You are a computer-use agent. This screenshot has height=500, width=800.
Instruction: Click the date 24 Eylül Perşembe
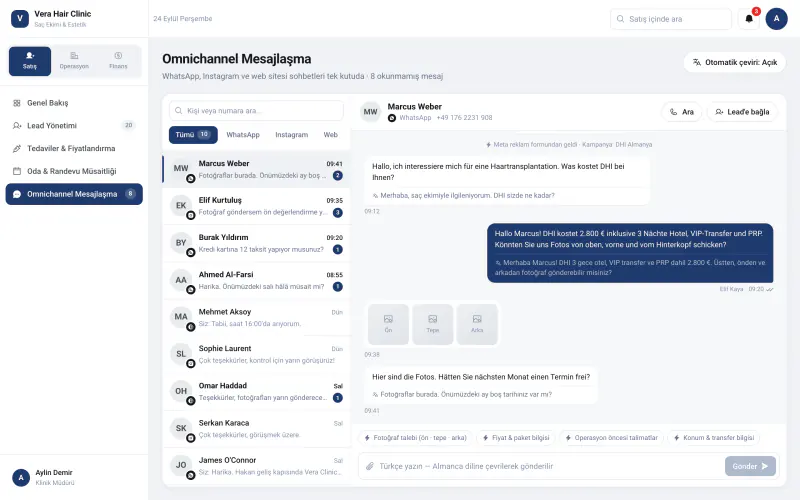(183, 19)
